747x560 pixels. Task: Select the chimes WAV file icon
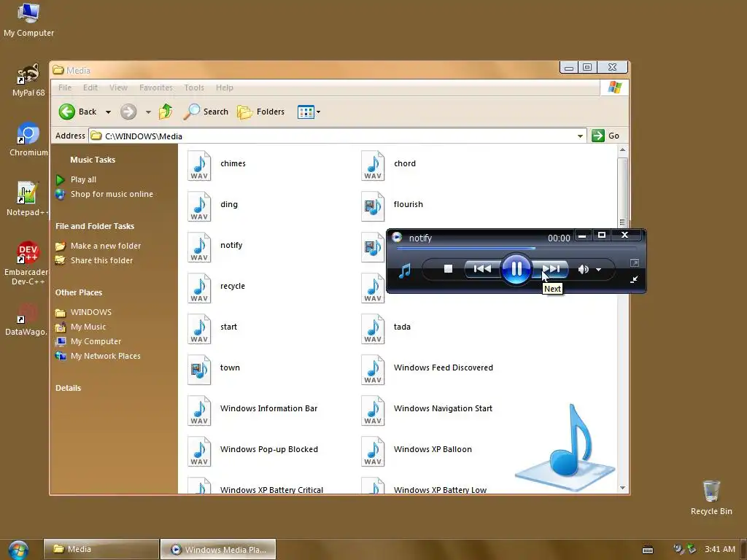click(x=199, y=166)
